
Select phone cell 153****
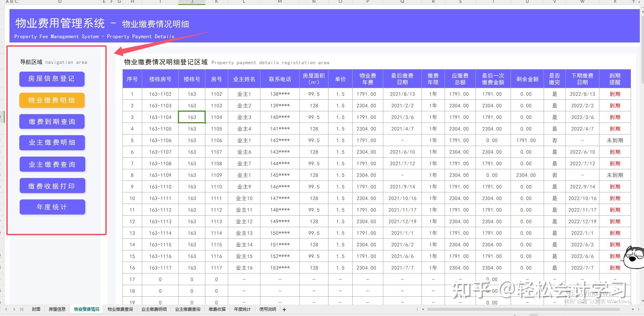(x=280, y=268)
